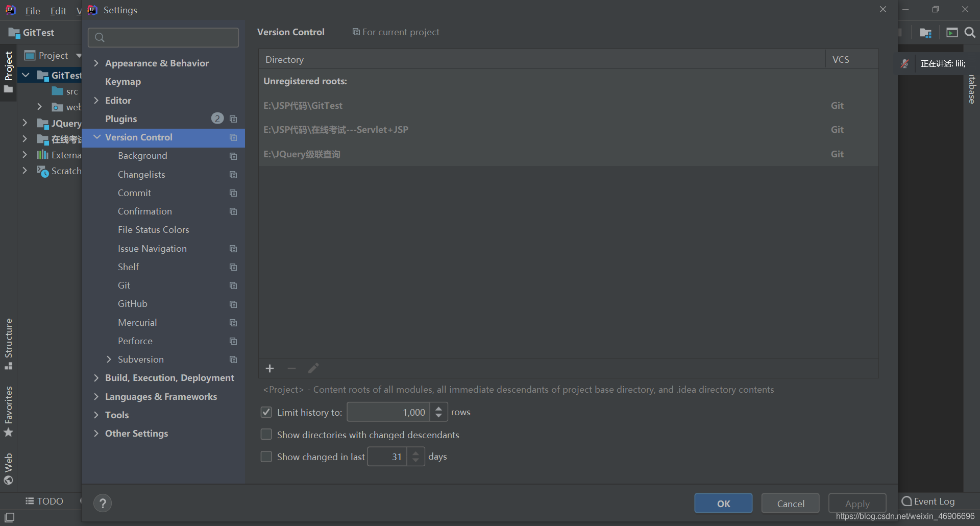The width and height of the screenshot is (980, 526).
Task: Select Keymap in the settings tree
Action: 122,82
